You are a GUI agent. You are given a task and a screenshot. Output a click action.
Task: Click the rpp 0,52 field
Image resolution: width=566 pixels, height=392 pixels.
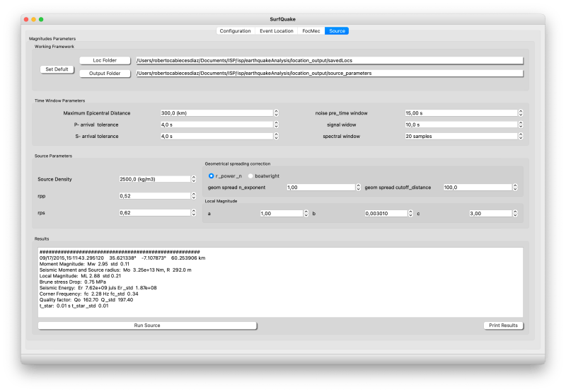pyautogui.click(x=155, y=196)
